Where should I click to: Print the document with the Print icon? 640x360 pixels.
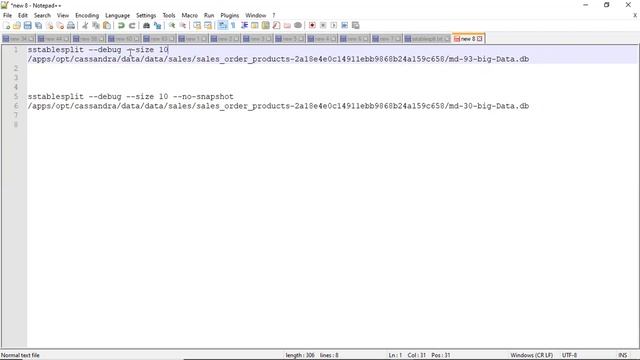(71, 25)
